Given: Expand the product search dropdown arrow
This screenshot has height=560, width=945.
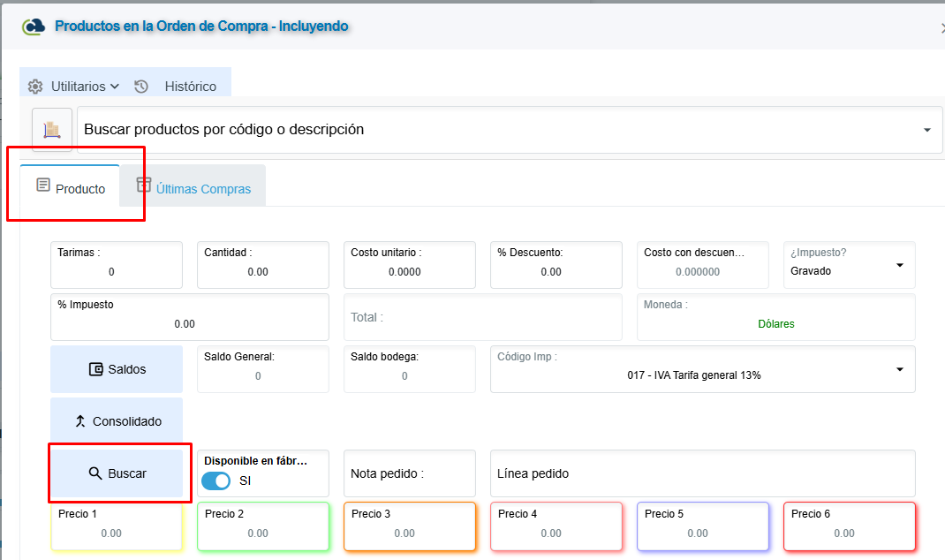Looking at the screenshot, I should [927, 130].
